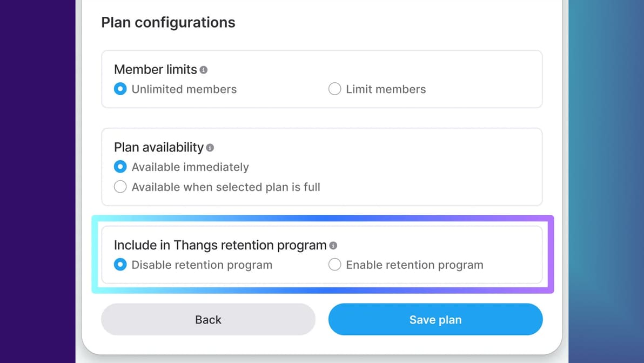Click the 'Disable retention program' label text

tap(202, 265)
